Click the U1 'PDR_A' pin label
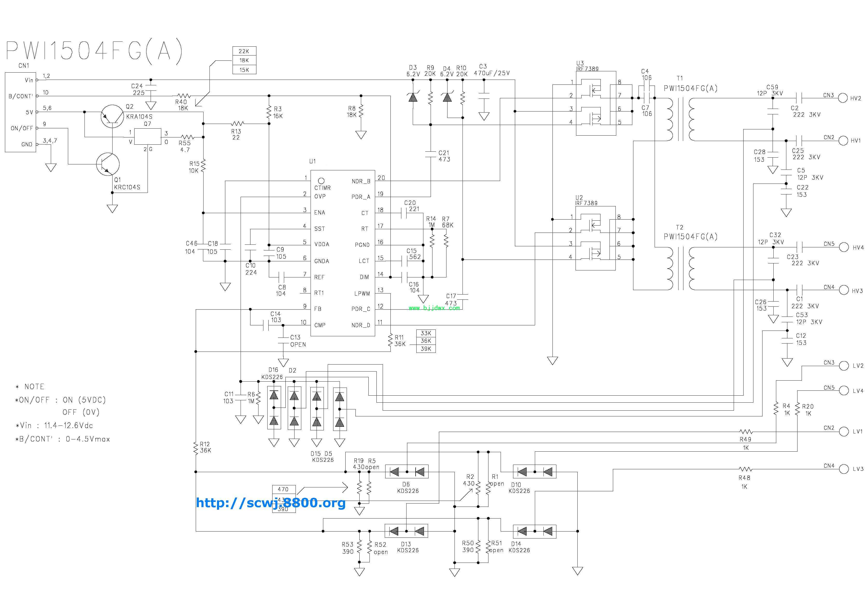The width and height of the screenshot is (868, 616). point(361,197)
